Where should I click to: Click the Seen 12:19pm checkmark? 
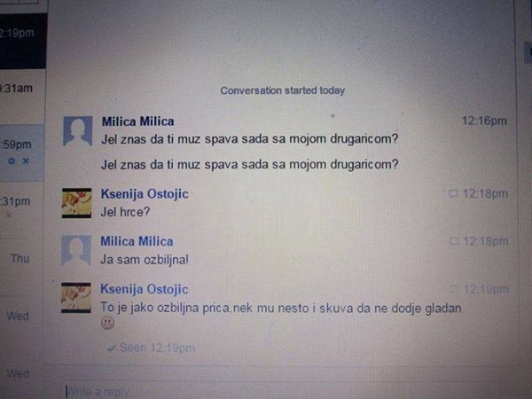pos(111,348)
